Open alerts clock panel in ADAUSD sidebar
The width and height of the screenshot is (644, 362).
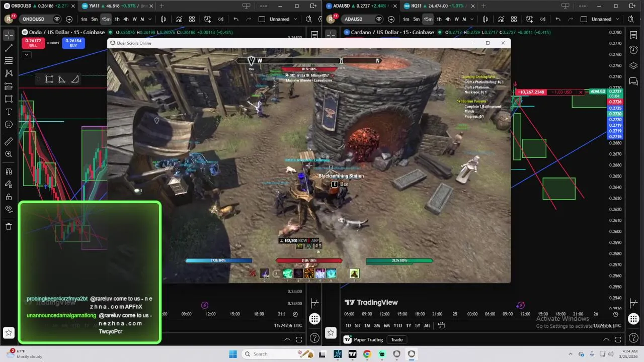click(633, 50)
